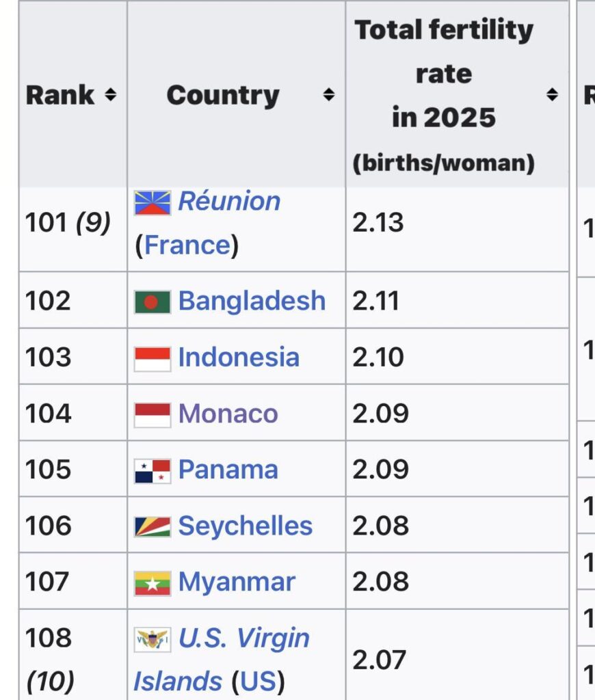595x700 pixels.
Task: Open the France link
Action: (x=187, y=245)
